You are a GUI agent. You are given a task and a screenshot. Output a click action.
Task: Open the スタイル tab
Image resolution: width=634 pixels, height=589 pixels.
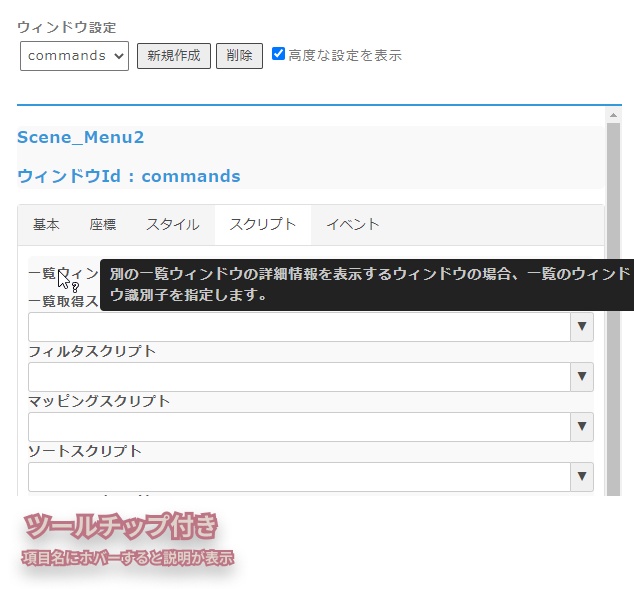(173, 224)
